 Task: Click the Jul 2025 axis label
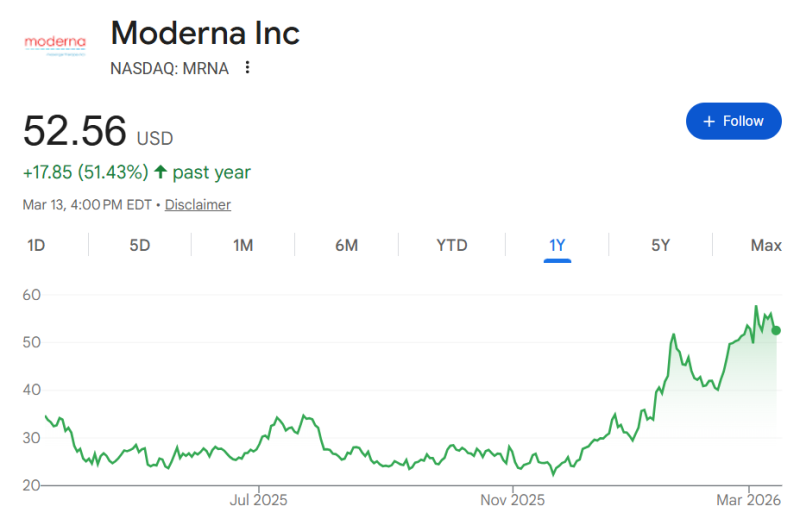(259, 498)
